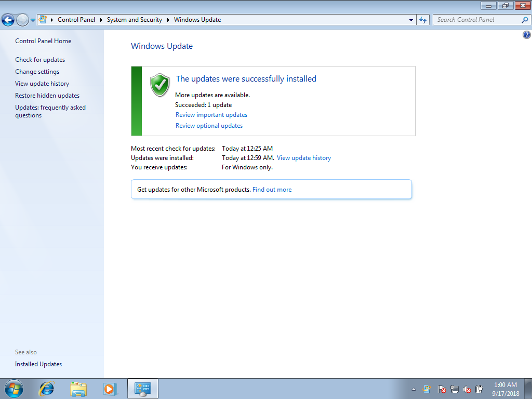Click the Back navigation arrow button
The image size is (532, 399).
point(8,20)
